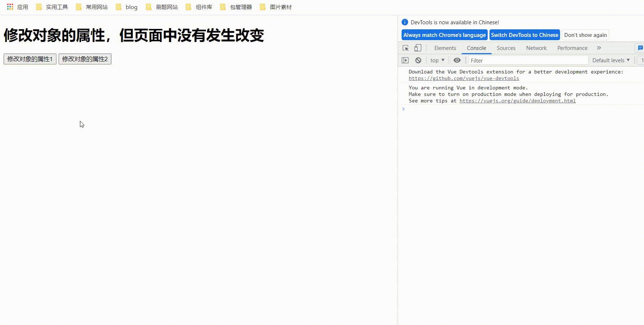
Task: Clear console with the ban icon
Action: (x=418, y=60)
